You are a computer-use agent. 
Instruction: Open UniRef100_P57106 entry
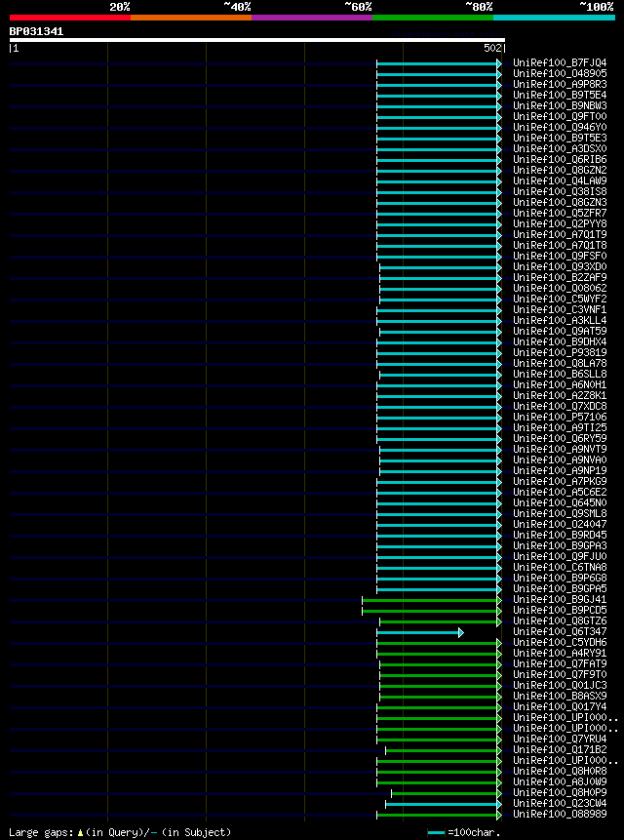coord(560,417)
